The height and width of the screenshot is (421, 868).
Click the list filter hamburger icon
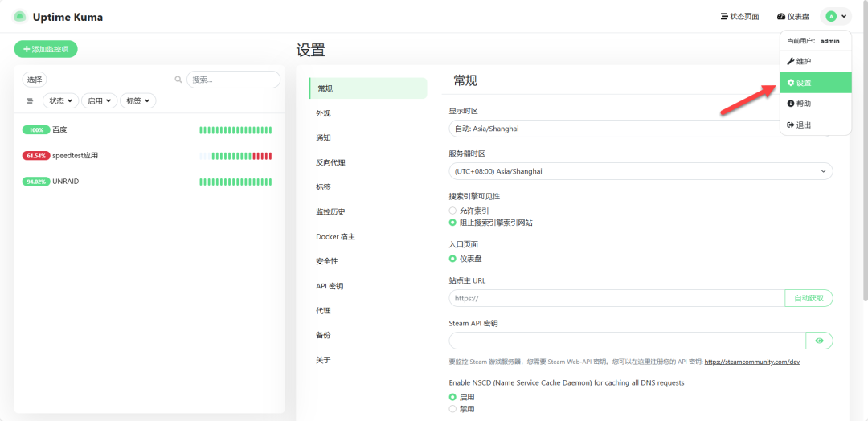point(31,101)
